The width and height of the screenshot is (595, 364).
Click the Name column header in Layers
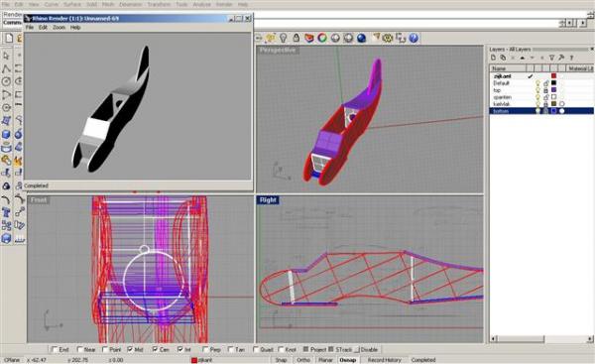pyautogui.click(x=508, y=68)
